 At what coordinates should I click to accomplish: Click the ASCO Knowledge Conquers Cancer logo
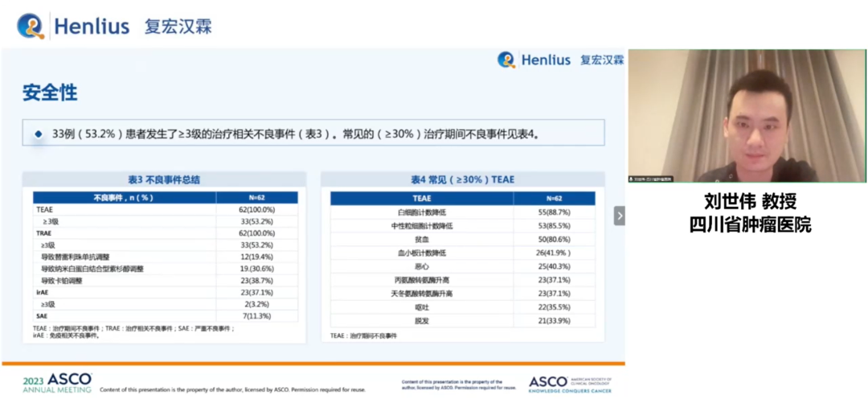(570, 384)
